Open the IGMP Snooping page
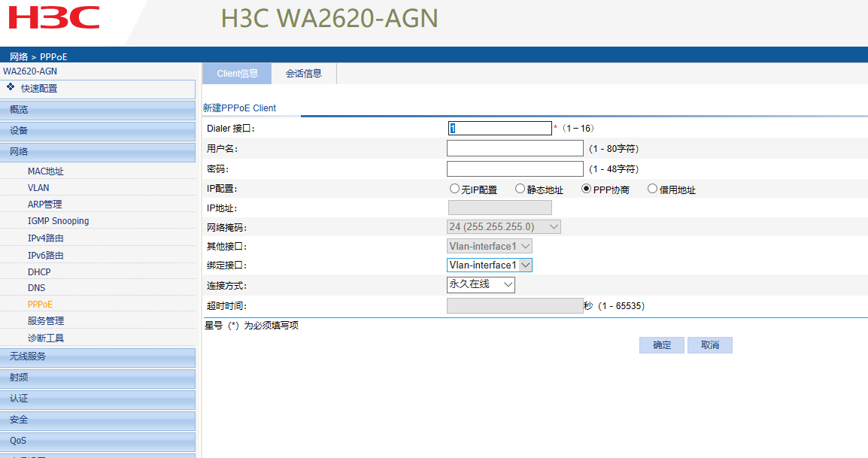 pyautogui.click(x=58, y=221)
